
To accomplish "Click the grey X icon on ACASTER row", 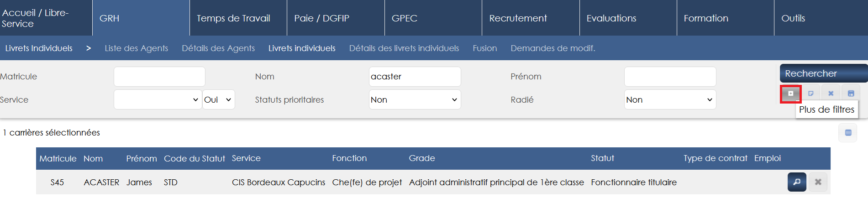I will 818,182.
